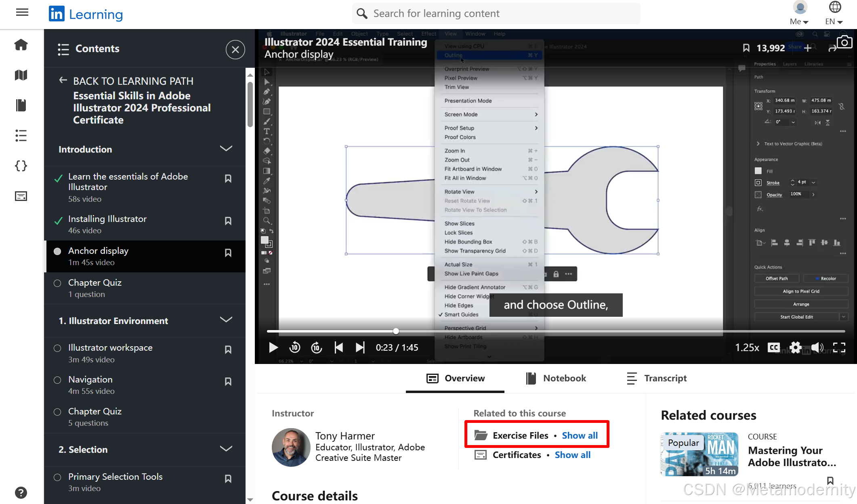
Task: Show all Exercise Files
Action: pos(580,435)
